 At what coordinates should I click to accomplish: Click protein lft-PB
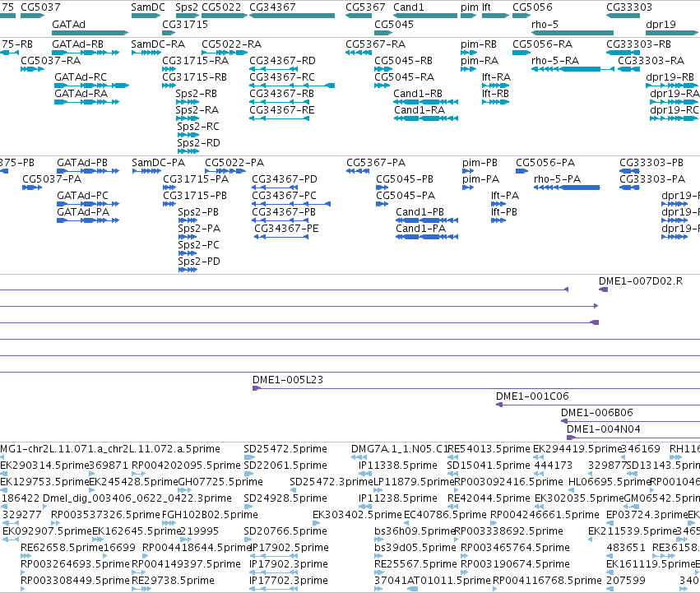[498, 220]
